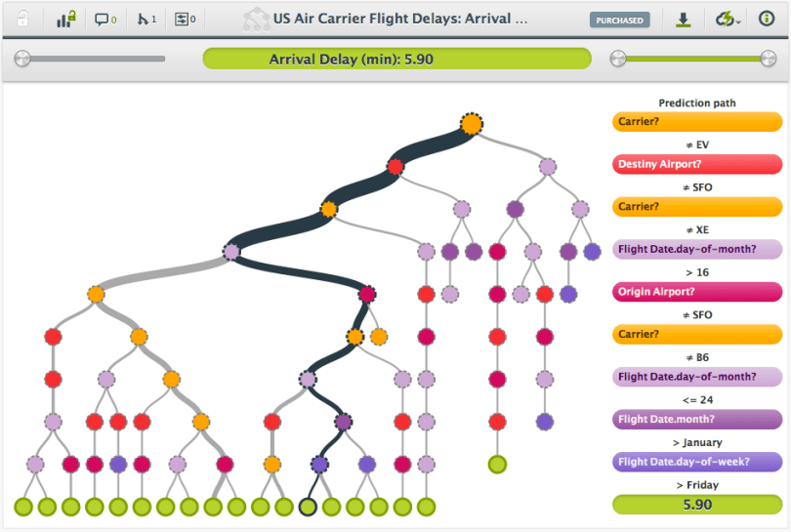Click the 'Destiny Airport?' prediction path item

coord(697,165)
